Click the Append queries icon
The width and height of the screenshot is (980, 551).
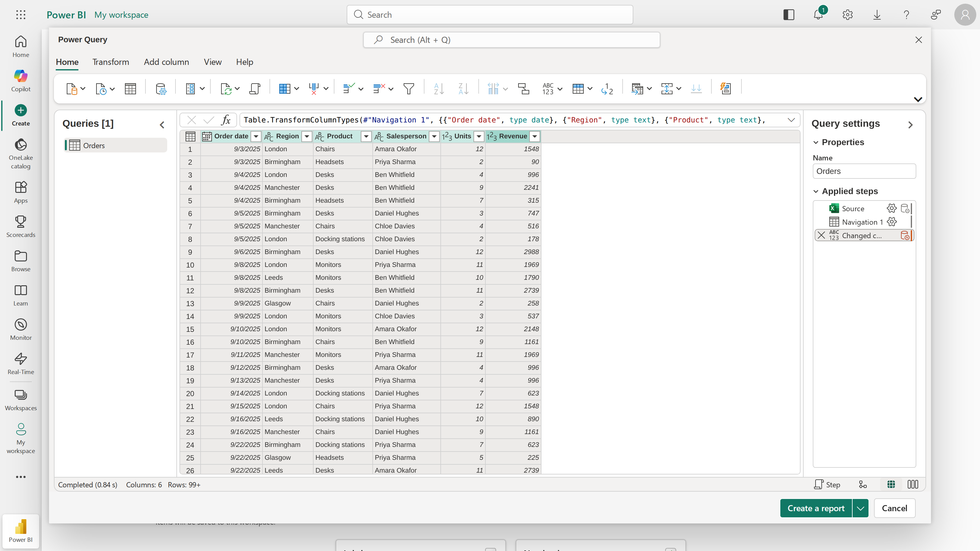click(x=666, y=88)
